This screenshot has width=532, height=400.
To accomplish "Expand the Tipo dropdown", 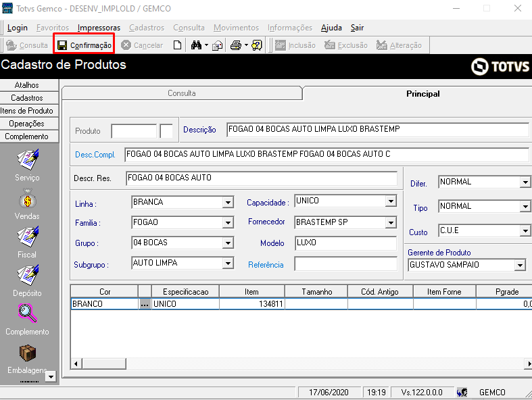I will point(525,206).
